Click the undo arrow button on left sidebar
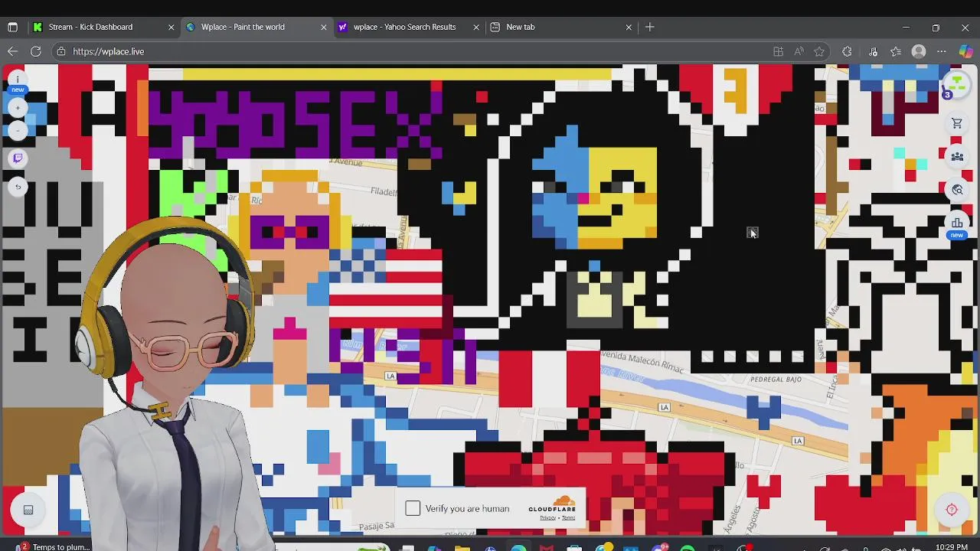This screenshot has height=551, width=980. [x=18, y=187]
